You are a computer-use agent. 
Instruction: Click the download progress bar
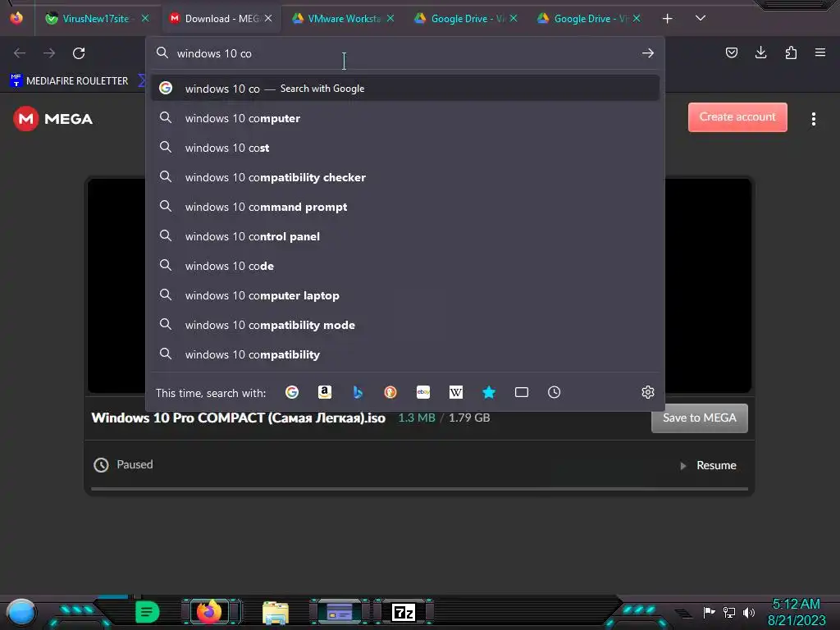tap(419, 489)
